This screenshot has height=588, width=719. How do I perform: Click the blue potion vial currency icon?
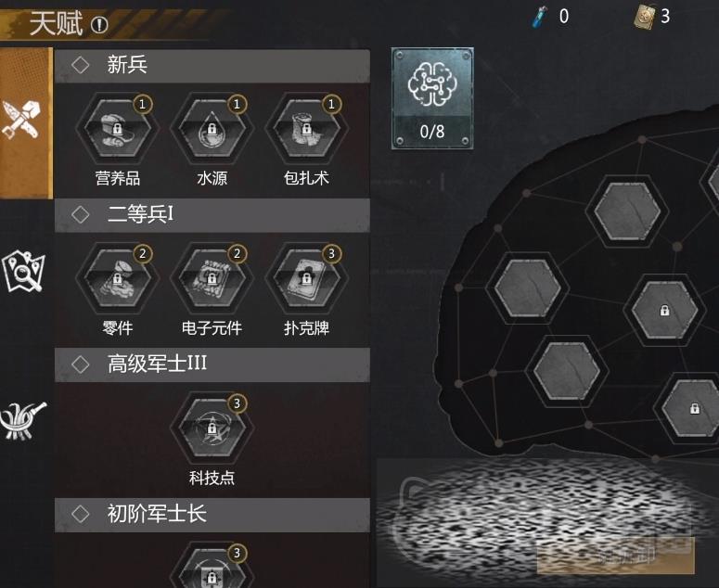point(540,17)
